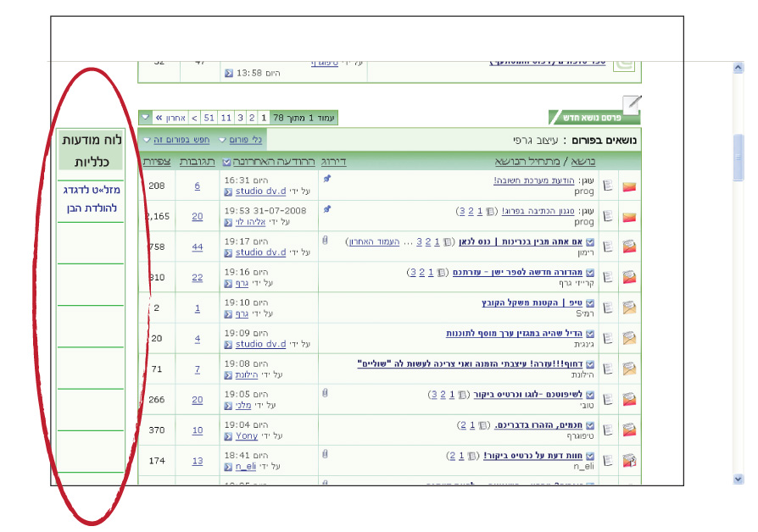
Task: Sort threads by 'צפיות' column header
Action: [157, 162]
